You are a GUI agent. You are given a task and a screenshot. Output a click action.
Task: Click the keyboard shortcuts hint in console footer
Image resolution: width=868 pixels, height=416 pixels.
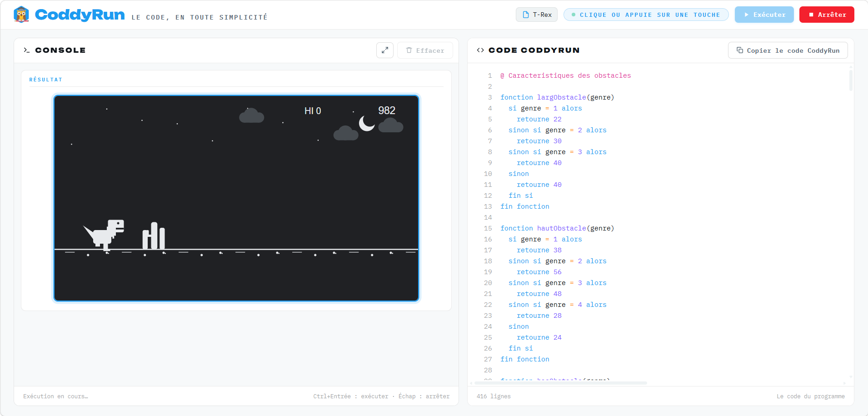(381, 396)
